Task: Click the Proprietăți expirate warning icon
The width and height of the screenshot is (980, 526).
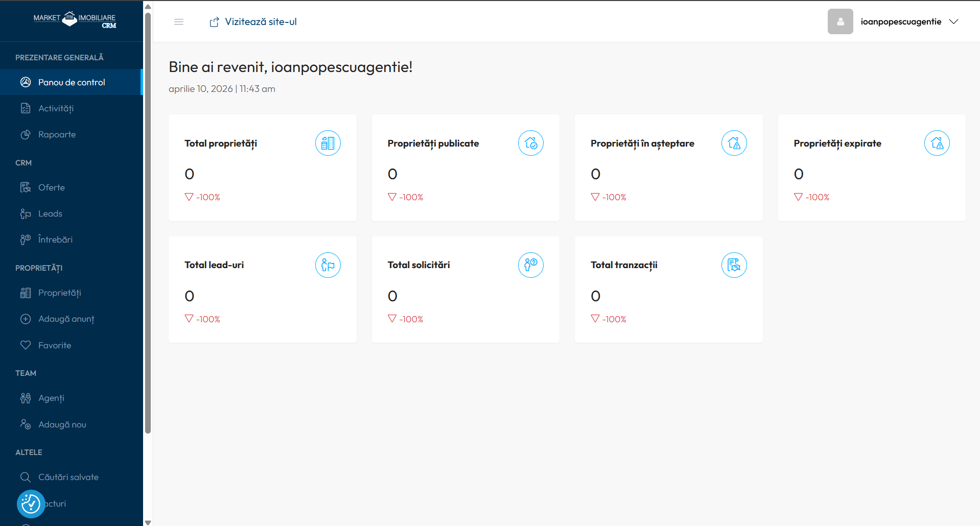Action: coord(937,144)
